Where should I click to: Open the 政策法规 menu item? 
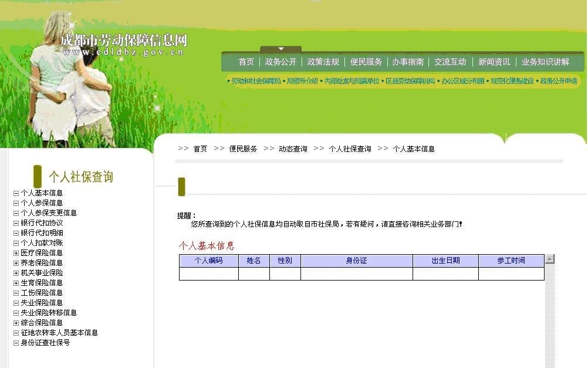pyautogui.click(x=323, y=61)
